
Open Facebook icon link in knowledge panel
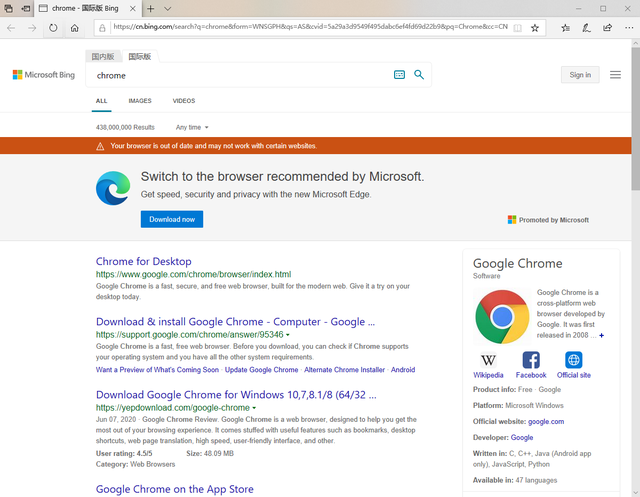[x=531, y=365]
